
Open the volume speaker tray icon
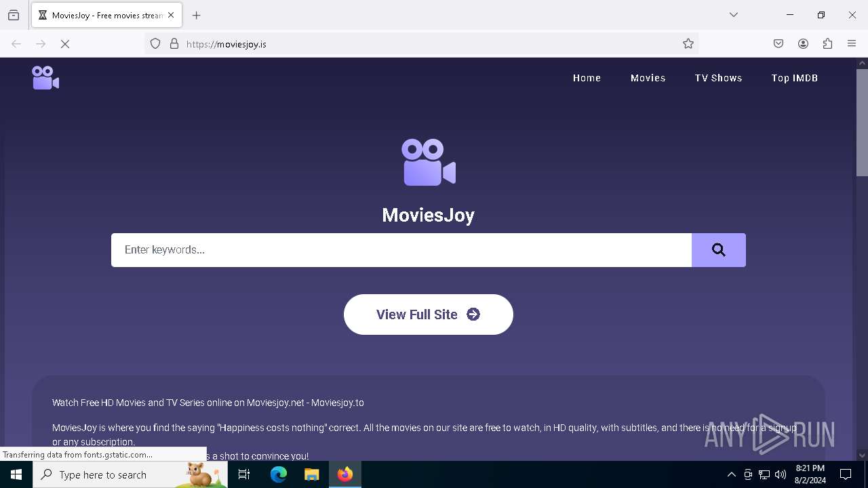click(x=781, y=474)
